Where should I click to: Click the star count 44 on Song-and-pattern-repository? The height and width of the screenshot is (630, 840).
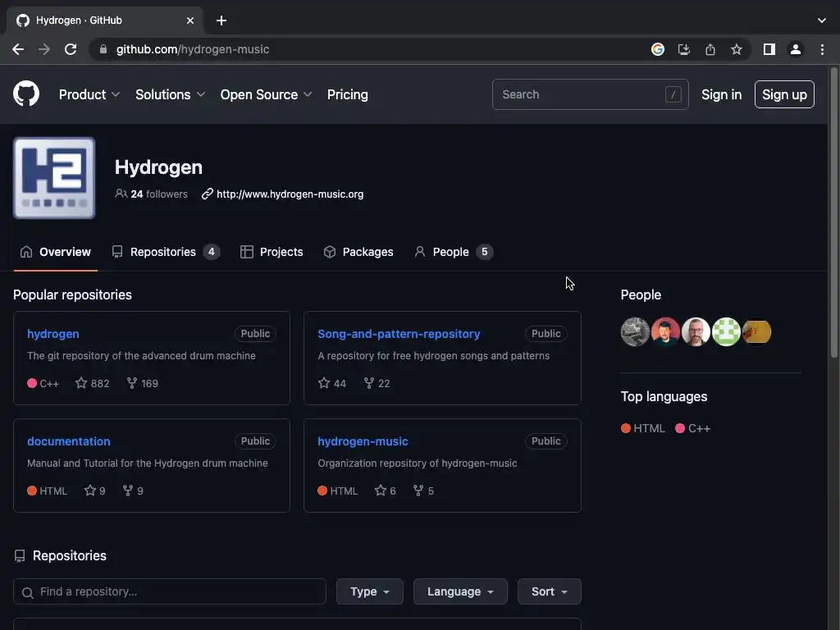pos(332,383)
